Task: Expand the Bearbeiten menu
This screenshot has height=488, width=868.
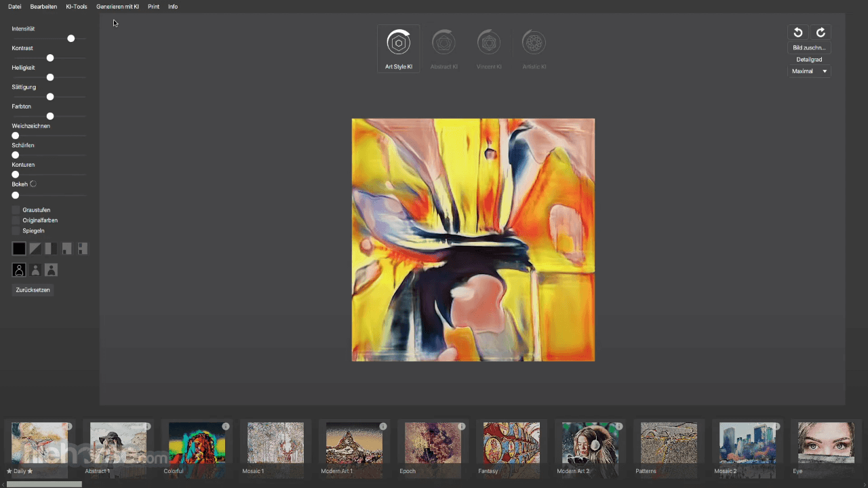Action: pos(43,7)
